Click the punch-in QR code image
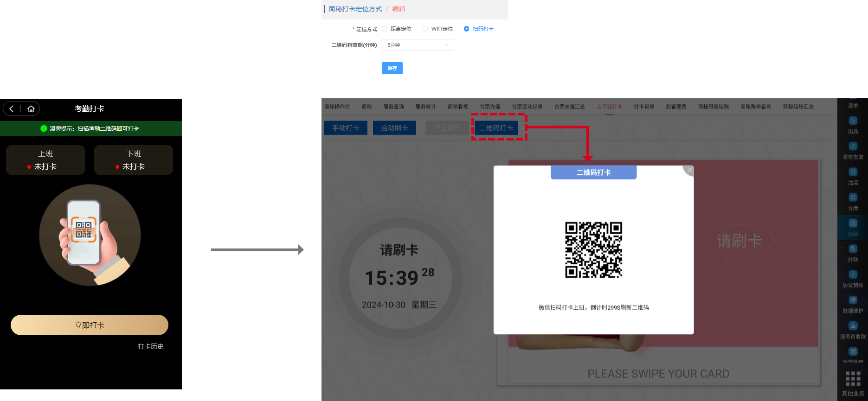Screen dimensions: 868x401 point(593,250)
